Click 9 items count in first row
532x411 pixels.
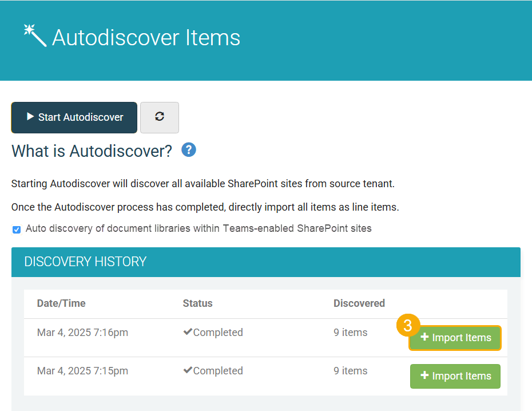coord(350,333)
